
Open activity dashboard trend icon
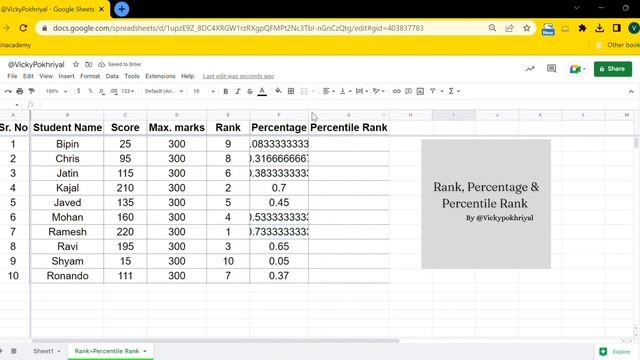(x=530, y=69)
